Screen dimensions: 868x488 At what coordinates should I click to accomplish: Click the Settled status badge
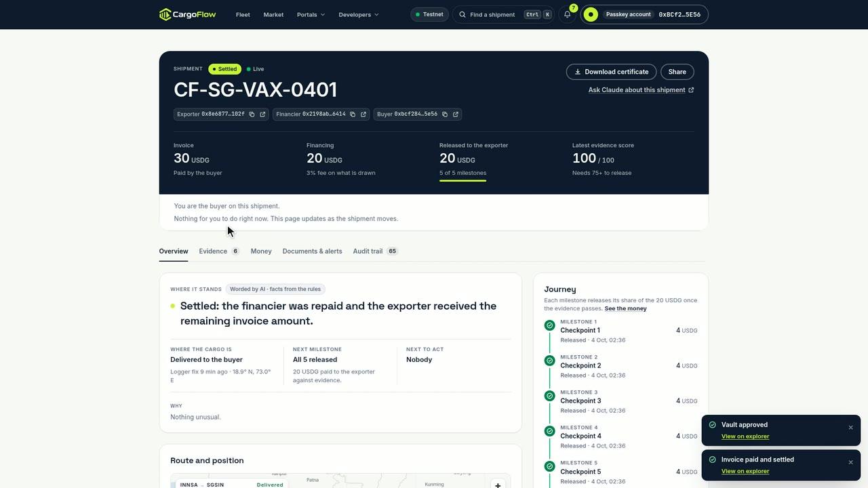point(224,69)
